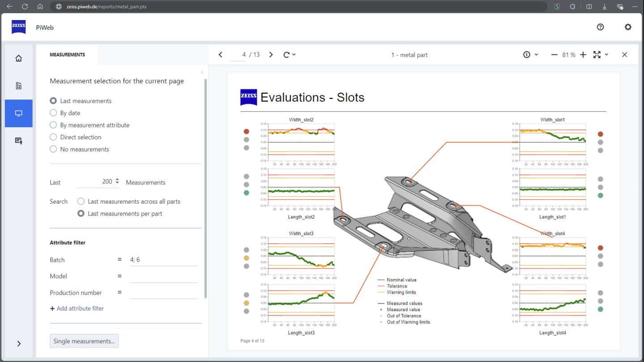Open the reports list sidebar icon
This screenshot has width=644, height=362.
click(18, 140)
